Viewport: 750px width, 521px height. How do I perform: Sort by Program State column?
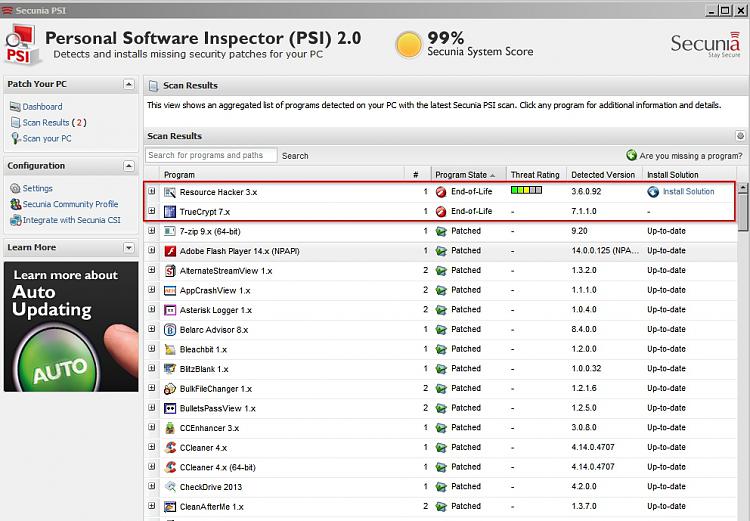pos(469,175)
